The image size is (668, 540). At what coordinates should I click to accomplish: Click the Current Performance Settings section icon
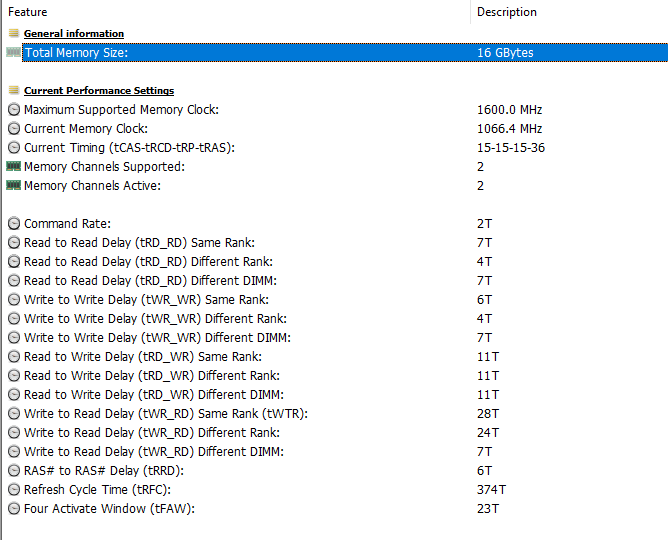coord(13,90)
